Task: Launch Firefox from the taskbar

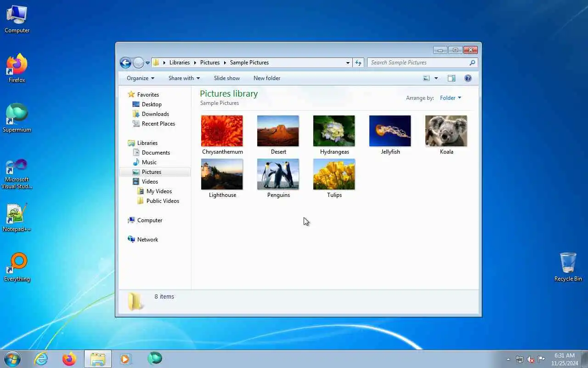Action: 69,359
